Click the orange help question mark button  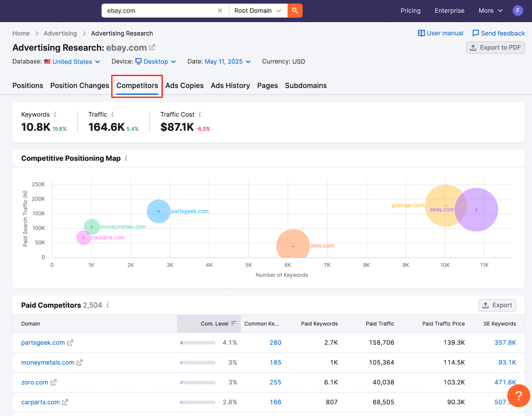tap(518, 396)
